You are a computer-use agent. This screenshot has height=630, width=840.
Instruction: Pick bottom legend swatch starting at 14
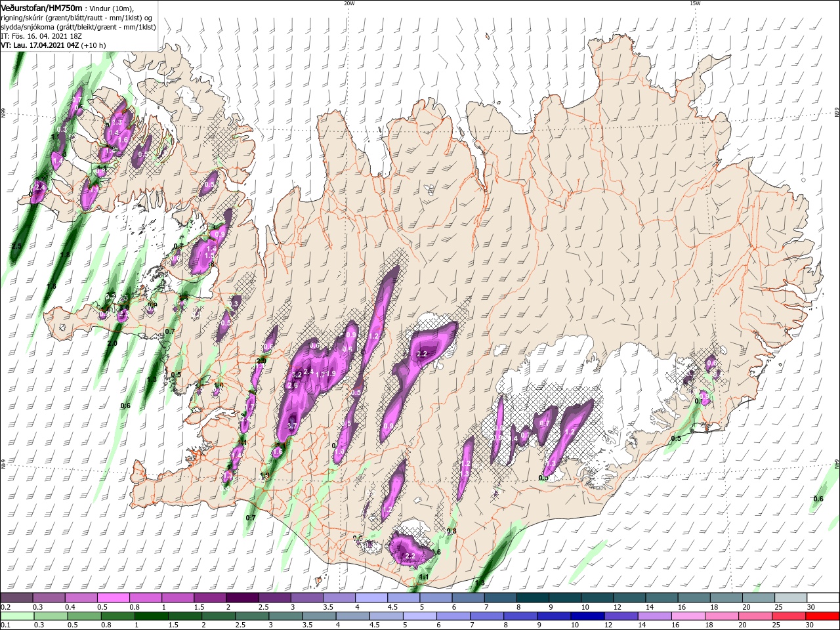tap(655, 616)
